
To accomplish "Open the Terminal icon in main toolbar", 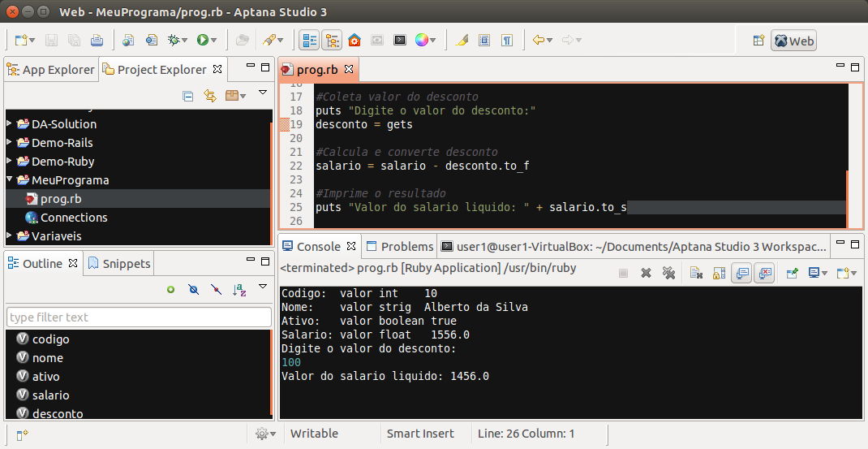I will point(399,40).
